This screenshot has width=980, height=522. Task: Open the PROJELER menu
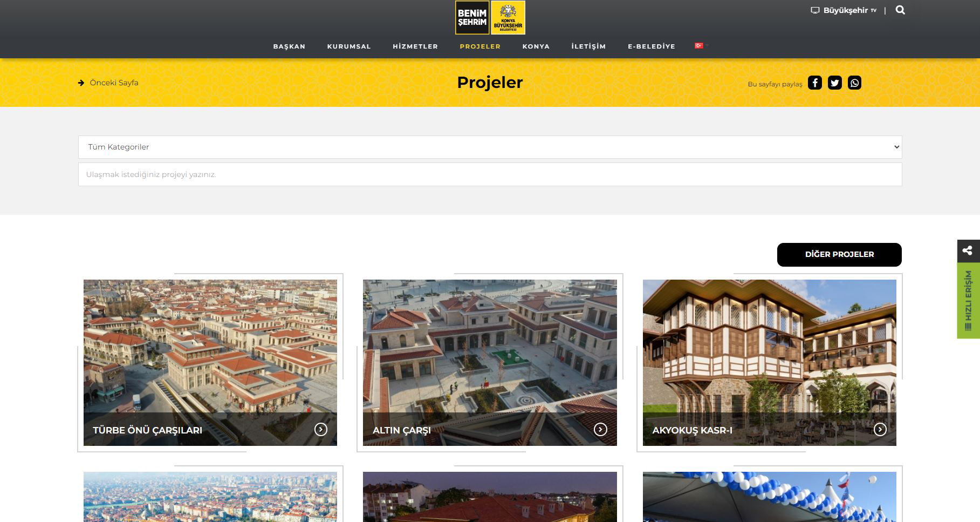[x=480, y=46]
